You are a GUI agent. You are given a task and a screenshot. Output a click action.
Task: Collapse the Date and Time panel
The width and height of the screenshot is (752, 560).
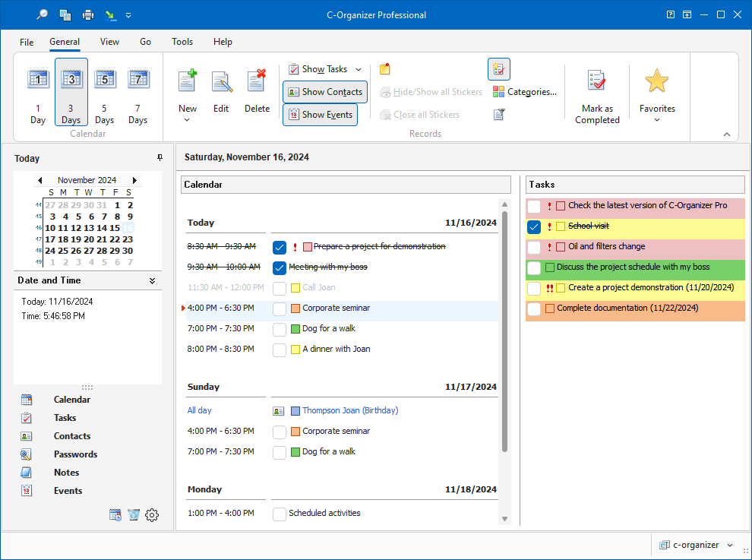tap(152, 280)
